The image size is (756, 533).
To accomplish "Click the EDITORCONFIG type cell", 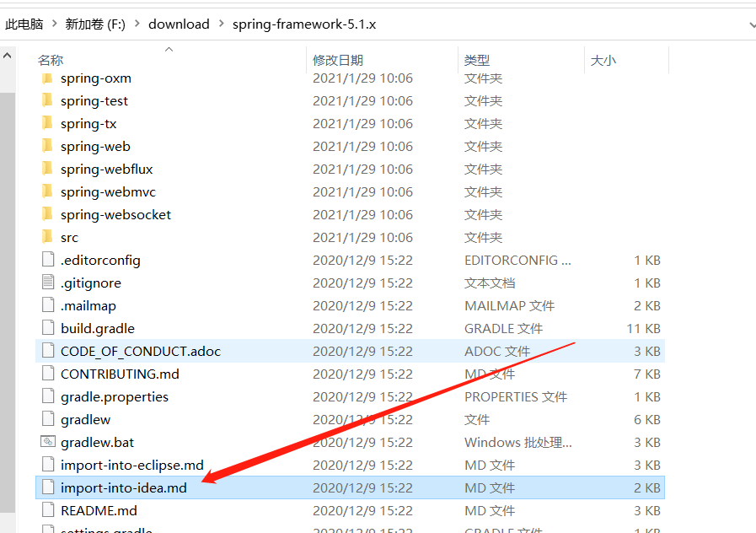I will (517, 261).
